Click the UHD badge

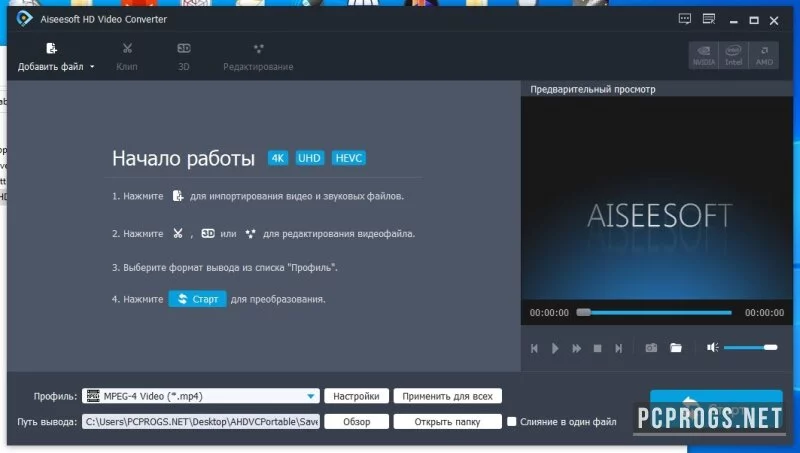pos(309,158)
